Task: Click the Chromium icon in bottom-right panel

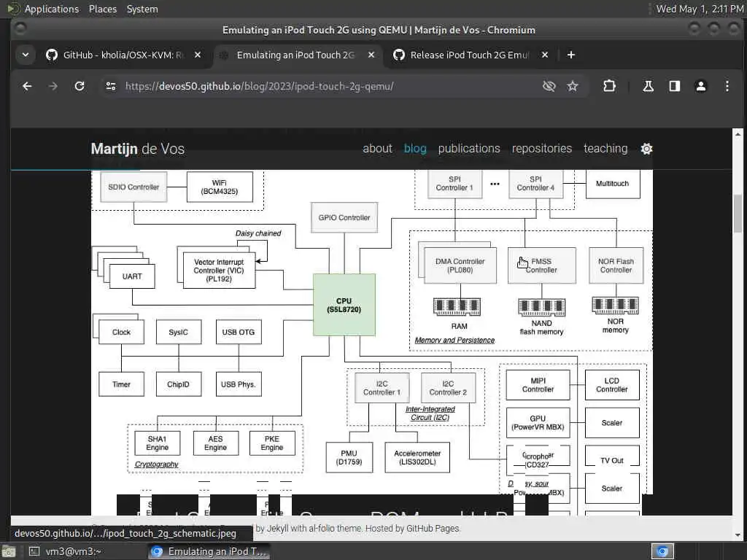Action: (x=662, y=551)
